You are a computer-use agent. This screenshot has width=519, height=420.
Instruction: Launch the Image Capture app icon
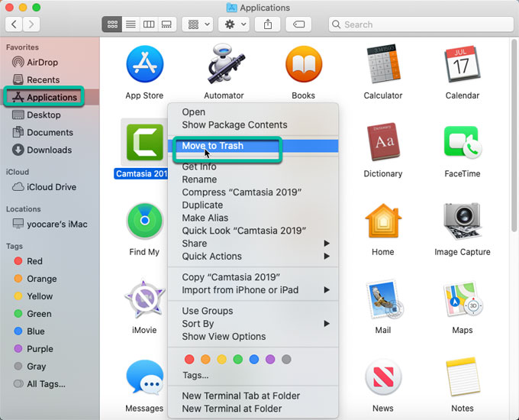[462, 221]
